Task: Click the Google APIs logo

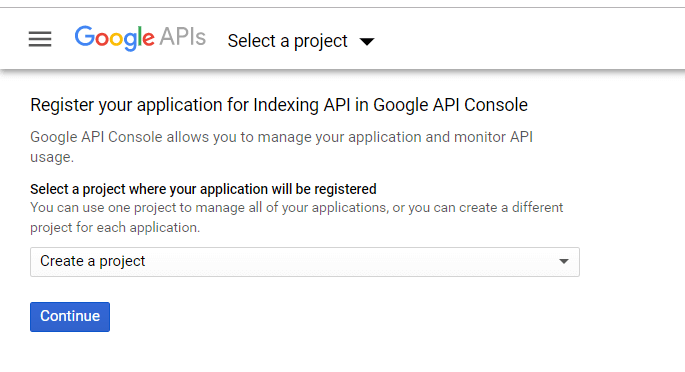Action: tap(140, 38)
